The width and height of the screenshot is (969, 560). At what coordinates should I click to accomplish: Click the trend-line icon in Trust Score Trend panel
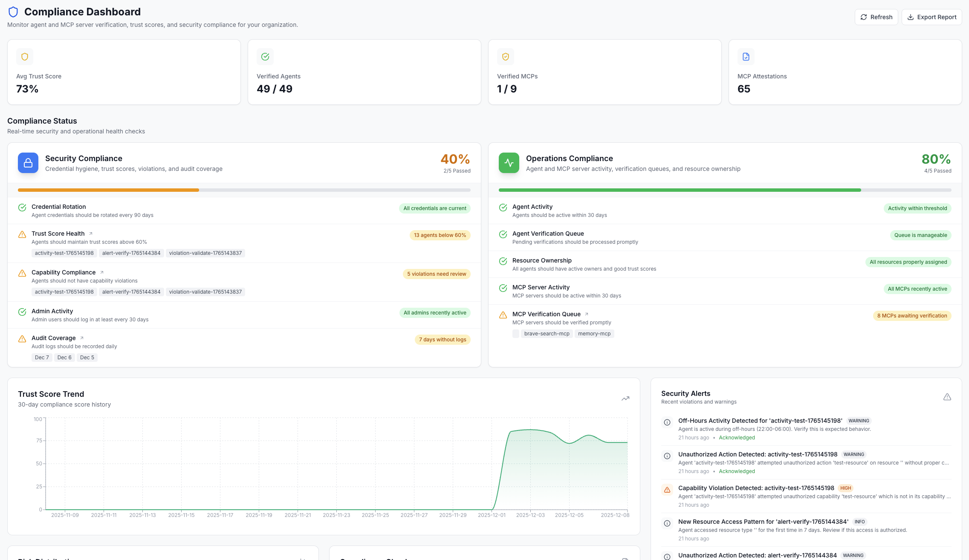[x=625, y=398]
